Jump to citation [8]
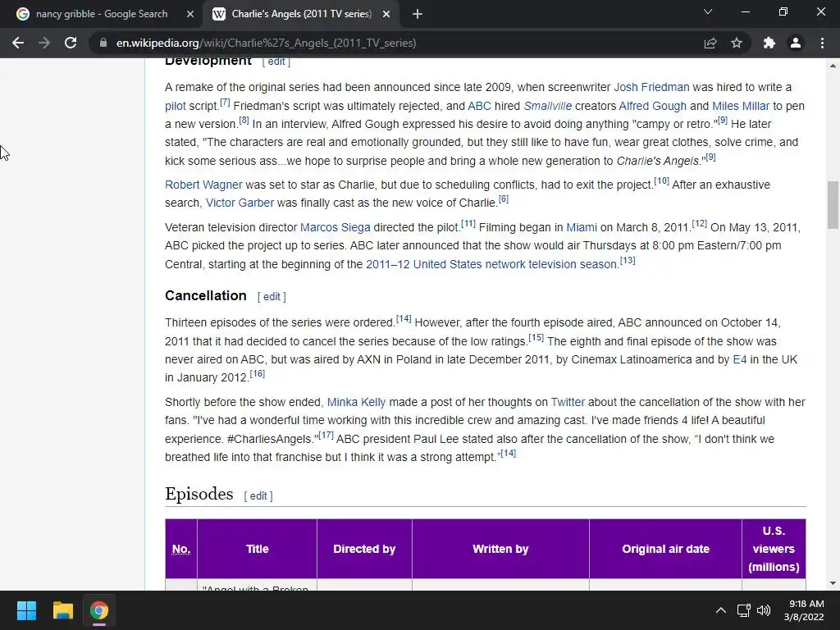 coord(244,120)
